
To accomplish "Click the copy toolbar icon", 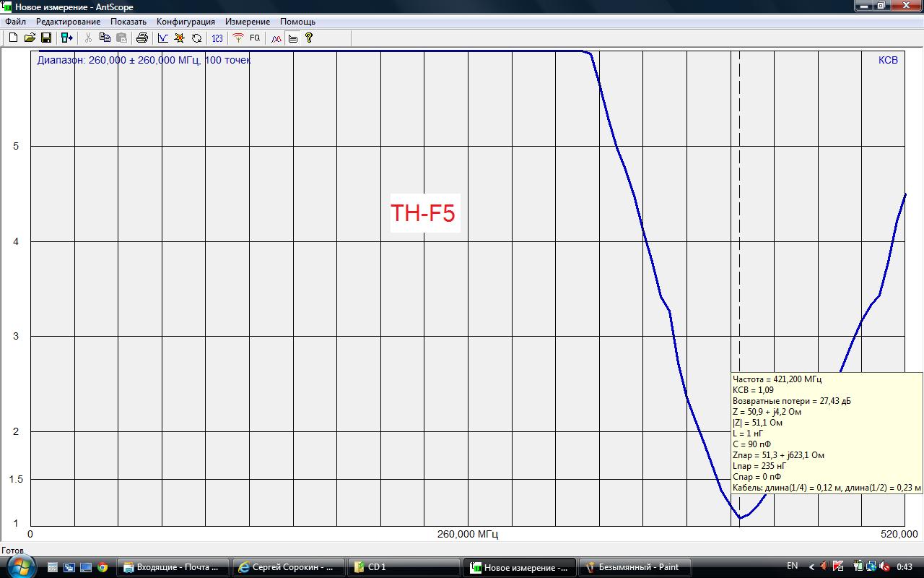I will tap(105, 38).
